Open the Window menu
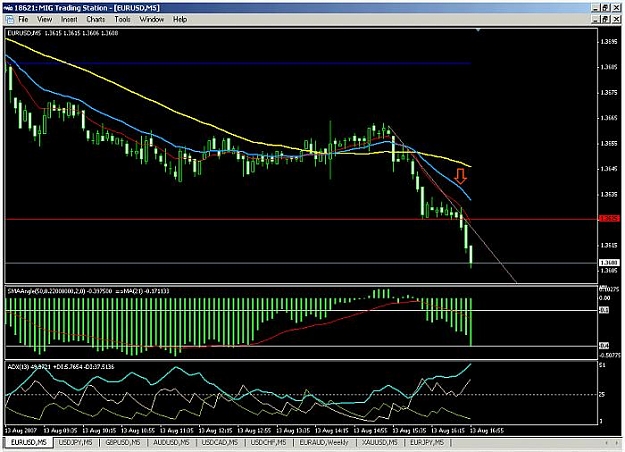 [151, 19]
